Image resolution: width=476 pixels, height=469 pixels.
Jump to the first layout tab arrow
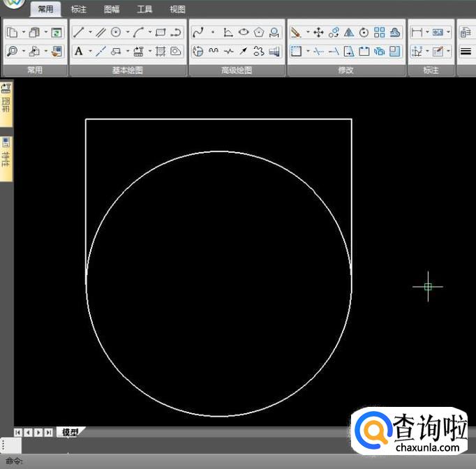point(18,433)
